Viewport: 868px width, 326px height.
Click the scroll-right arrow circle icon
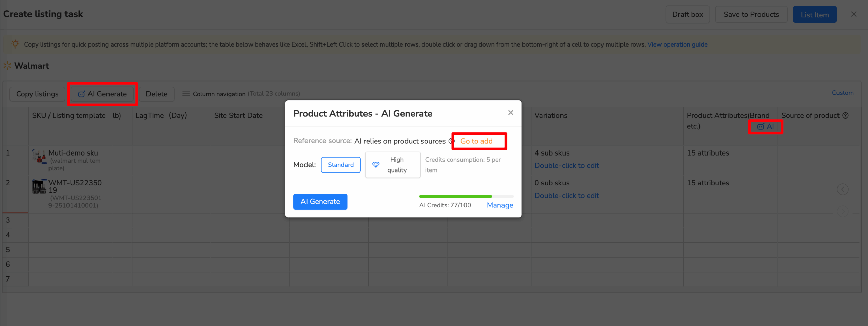[x=843, y=211]
